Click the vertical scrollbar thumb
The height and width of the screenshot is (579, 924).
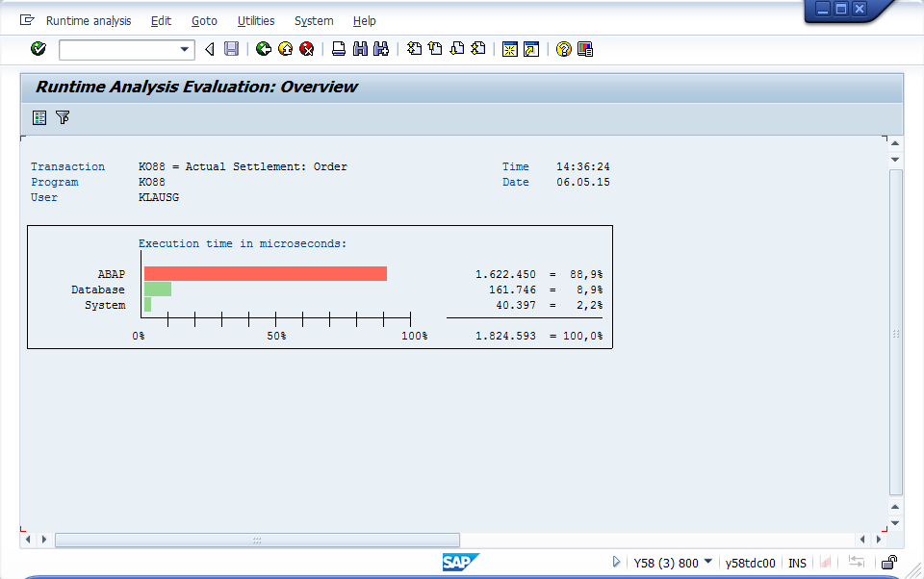[896, 333]
